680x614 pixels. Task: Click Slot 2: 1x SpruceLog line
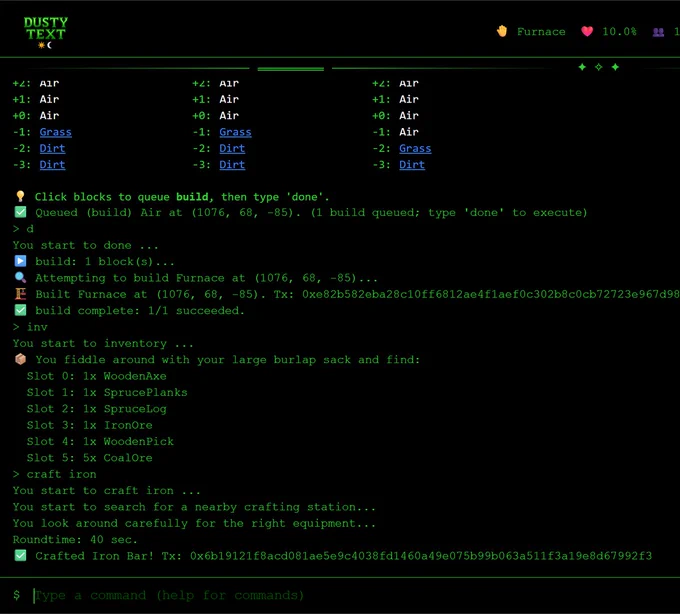click(96, 409)
